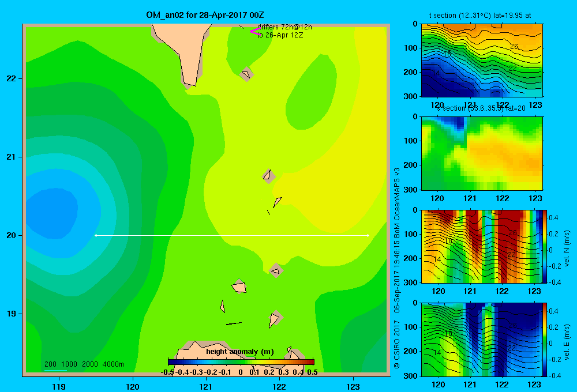This screenshot has height=392, width=577.
Task: Click the CSIRO BoM OceanMAPS v3 credit text
Action: 397,268
